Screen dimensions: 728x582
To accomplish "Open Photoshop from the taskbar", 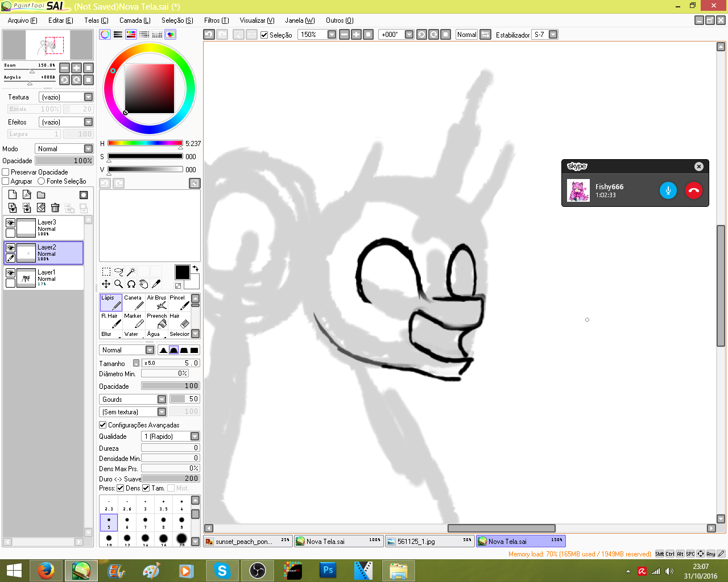I will tap(328, 570).
